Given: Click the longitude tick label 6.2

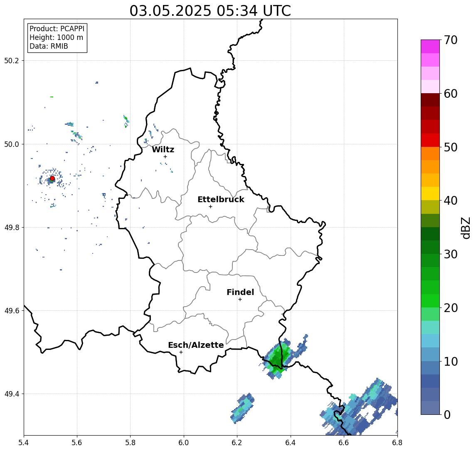Looking at the screenshot, I should click(237, 443).
